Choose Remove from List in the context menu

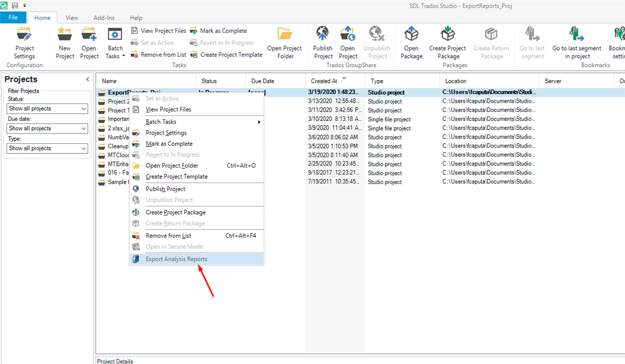pos(197,236)
